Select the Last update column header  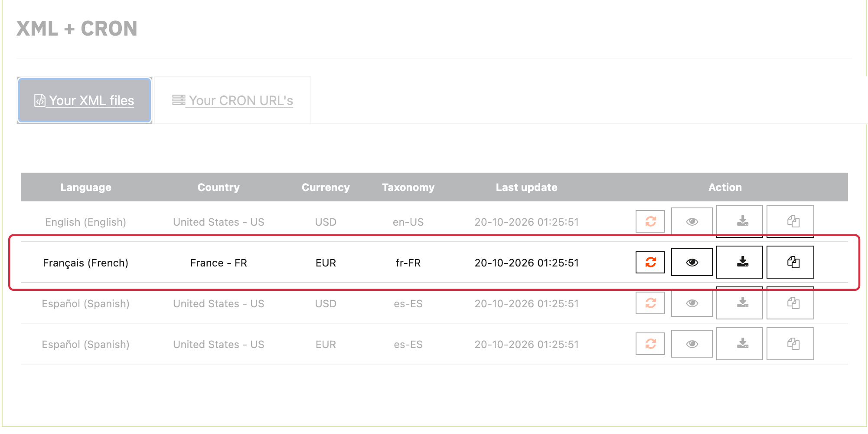coord(526,187)
